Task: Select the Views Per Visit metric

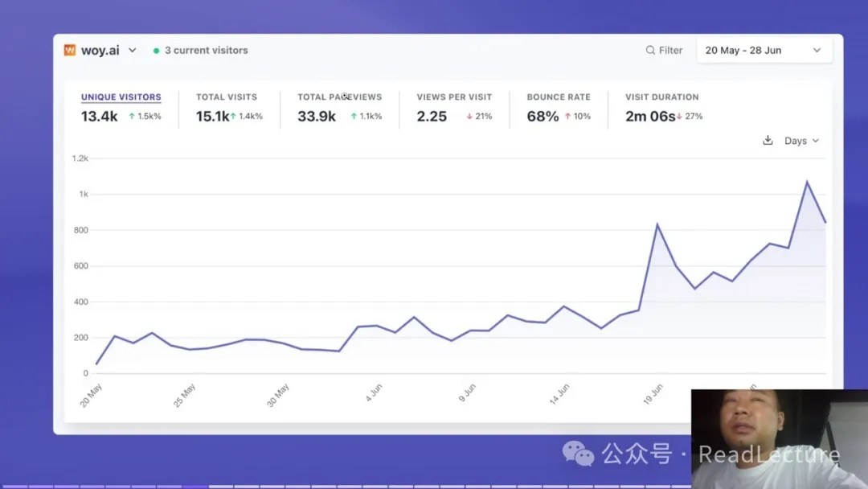Action: coord(454,97)
